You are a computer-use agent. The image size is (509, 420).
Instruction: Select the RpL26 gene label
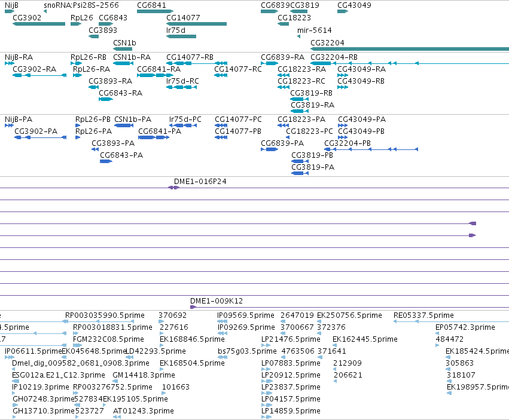(x=82, y=17)
